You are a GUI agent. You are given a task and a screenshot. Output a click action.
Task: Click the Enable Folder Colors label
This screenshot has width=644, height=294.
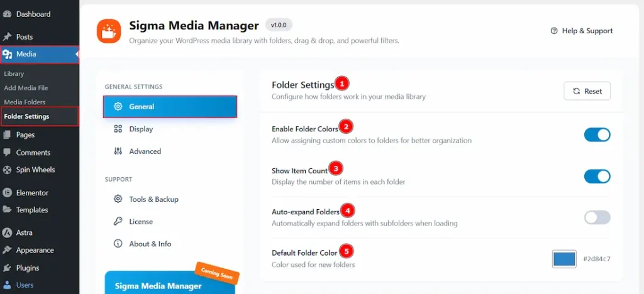pyautogui.click(x=305, y=129)
